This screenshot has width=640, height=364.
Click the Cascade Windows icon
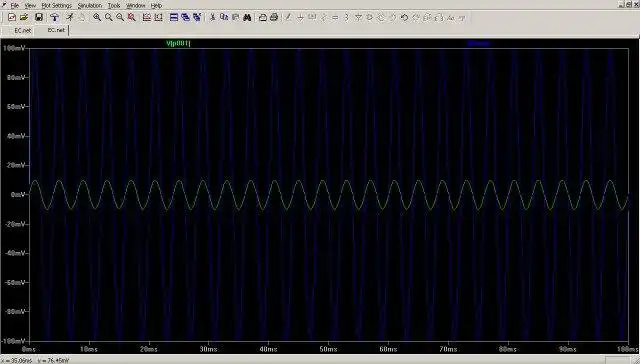pos(186,18)
